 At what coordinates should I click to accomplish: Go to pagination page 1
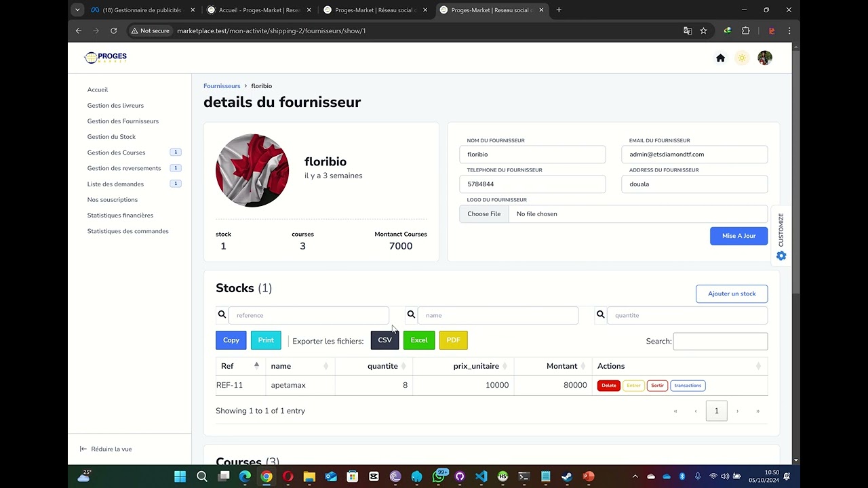pos(717,411)
